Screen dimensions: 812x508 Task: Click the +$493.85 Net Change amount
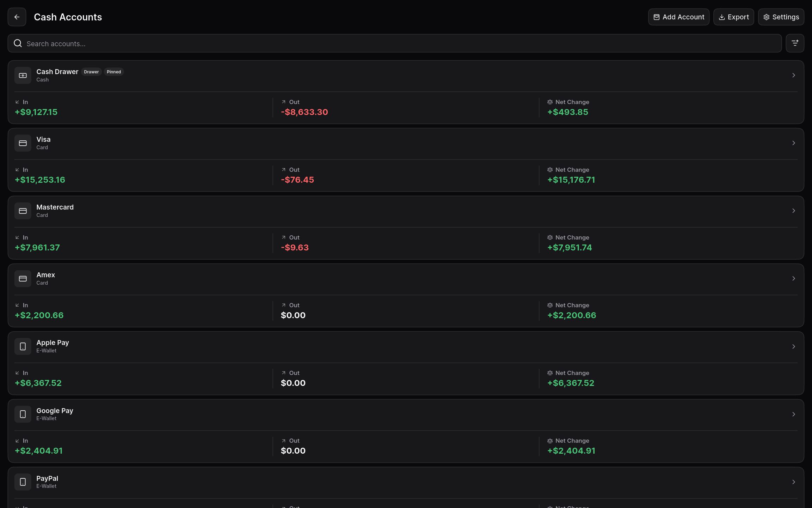pyautogui.click(x=567, y=112)
